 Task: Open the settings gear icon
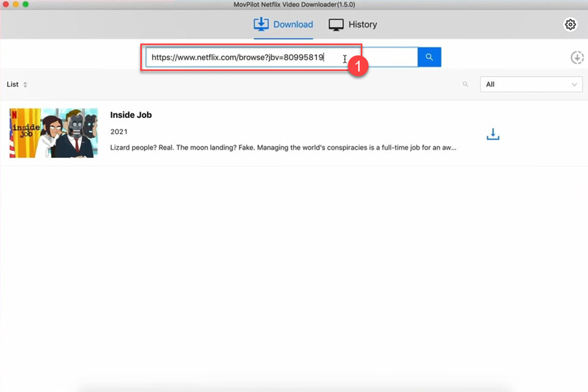(x=570, y=25)
